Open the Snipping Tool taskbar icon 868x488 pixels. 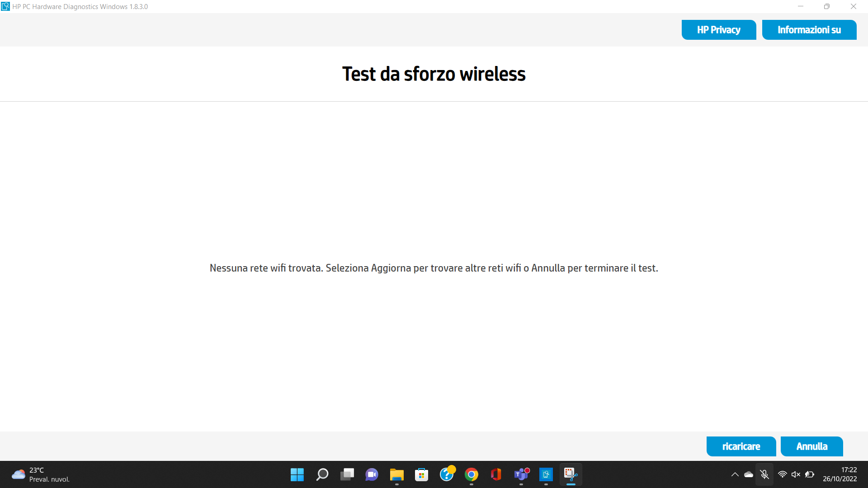coord(571,474)
